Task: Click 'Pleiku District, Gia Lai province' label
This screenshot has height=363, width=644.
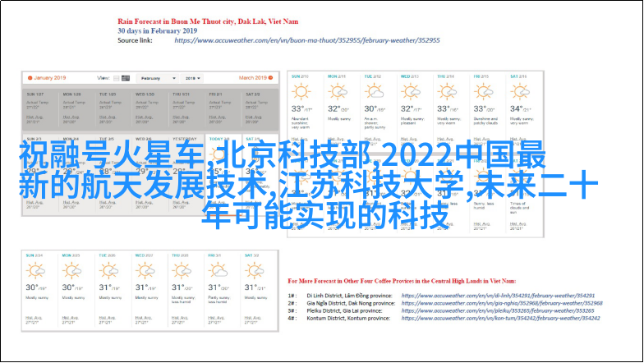Action: click(x=344, y=310)
